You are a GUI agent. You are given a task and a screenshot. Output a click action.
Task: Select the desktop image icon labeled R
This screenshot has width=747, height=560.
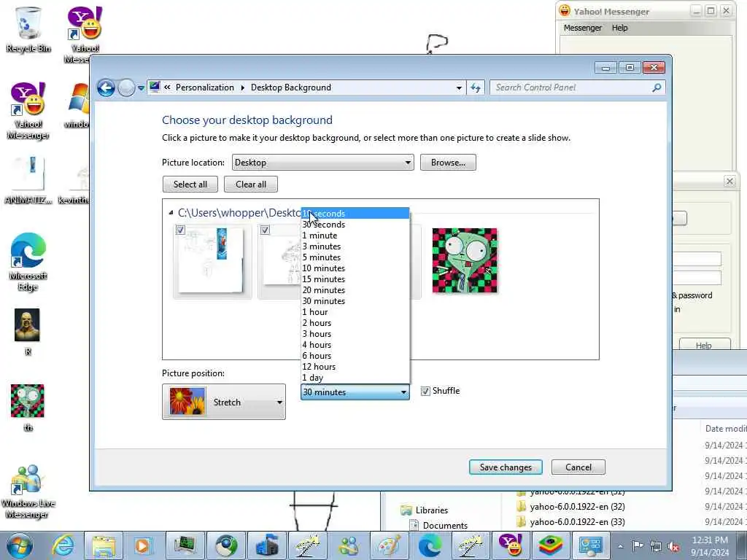coord(27,332)
